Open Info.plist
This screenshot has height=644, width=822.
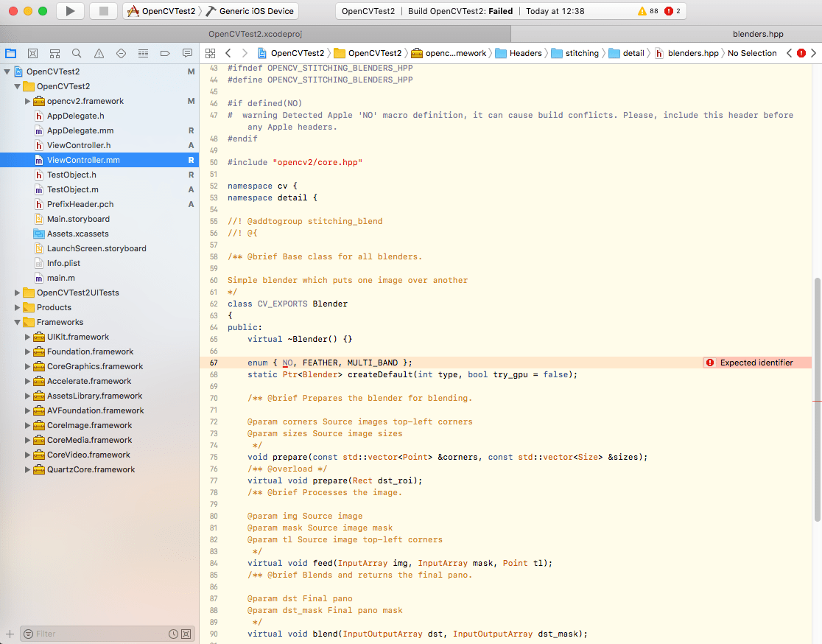pos(99,263)
